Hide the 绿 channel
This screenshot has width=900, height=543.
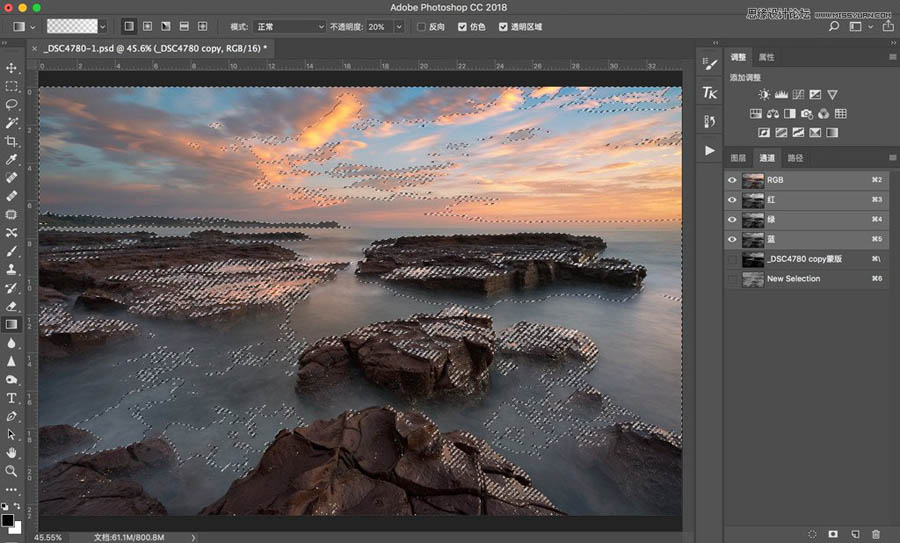732,219
